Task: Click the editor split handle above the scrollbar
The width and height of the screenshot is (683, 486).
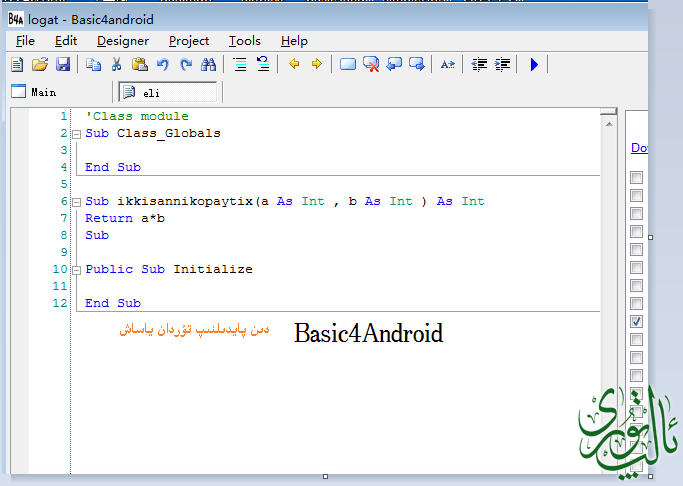Action: click(609, 112)
